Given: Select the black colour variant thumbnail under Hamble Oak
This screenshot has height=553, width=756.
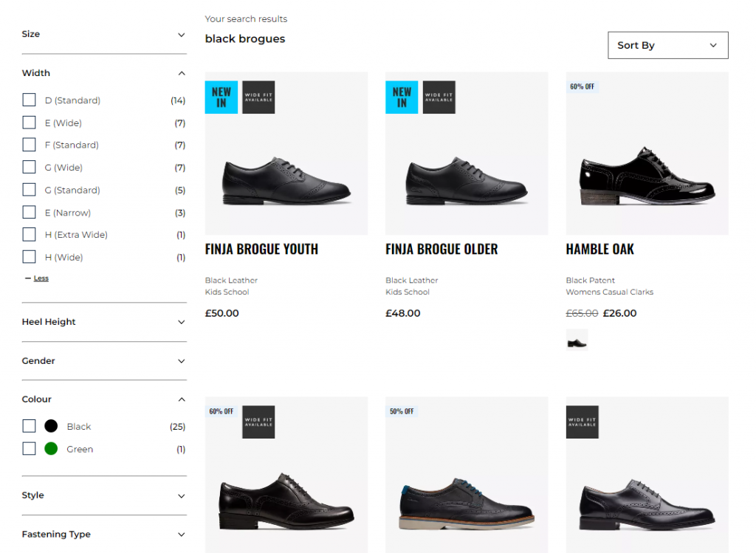Looking at the screenshot, I should (577, 340).
